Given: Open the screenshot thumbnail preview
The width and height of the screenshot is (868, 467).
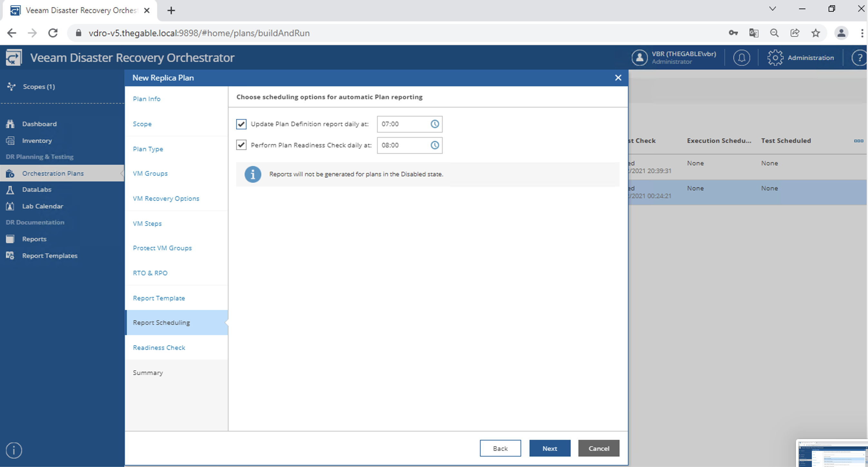Looking at the screenshot, I should [x=832, y=453].
